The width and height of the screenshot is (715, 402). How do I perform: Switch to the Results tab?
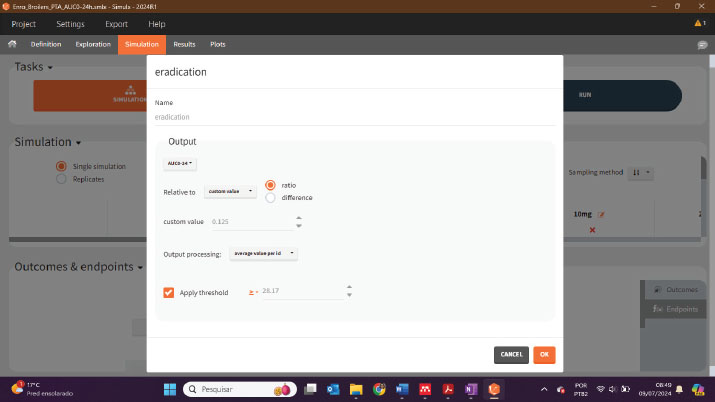184,44
